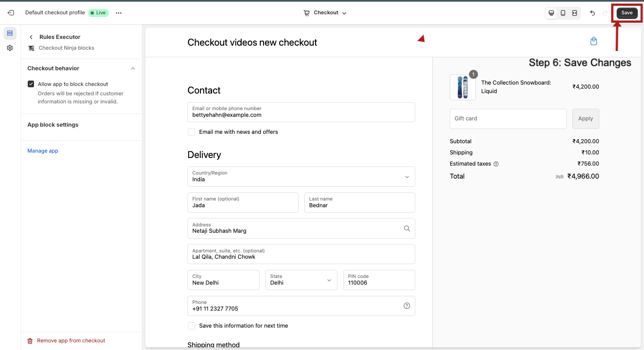Go back from Rules Executor panel
644x350 pixels.
click(31, 37)
